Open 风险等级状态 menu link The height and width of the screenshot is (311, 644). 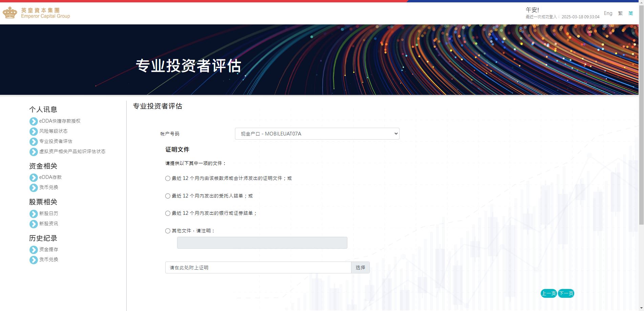[53, 131]
